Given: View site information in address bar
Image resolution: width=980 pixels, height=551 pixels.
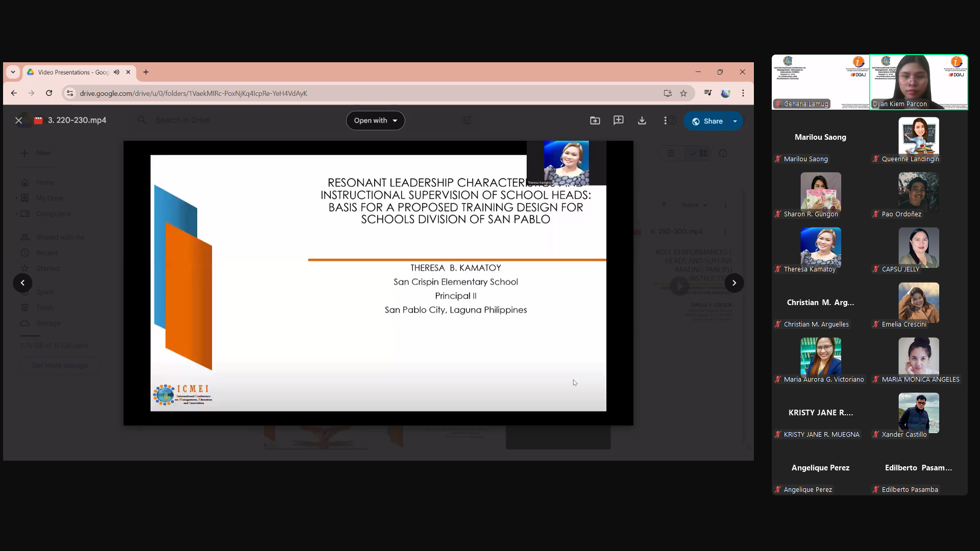Looking at the screenshot, I should pyautogui.click(x=70, y=93).
